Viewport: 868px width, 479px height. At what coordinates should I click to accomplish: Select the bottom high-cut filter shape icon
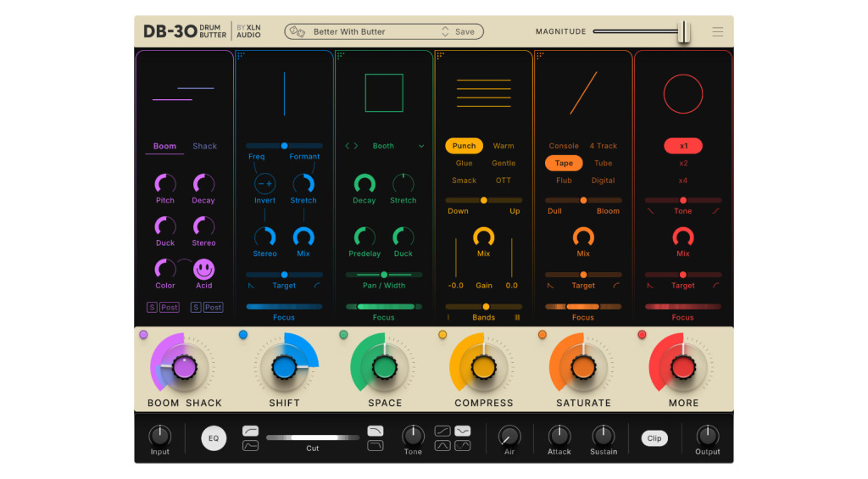(376, 445)
